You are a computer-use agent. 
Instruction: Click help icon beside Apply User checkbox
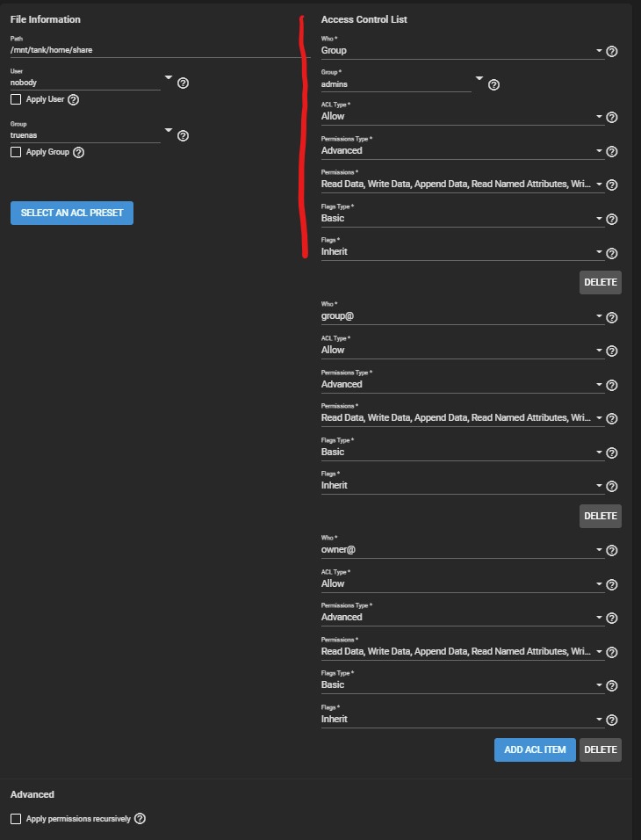[74, 99]
